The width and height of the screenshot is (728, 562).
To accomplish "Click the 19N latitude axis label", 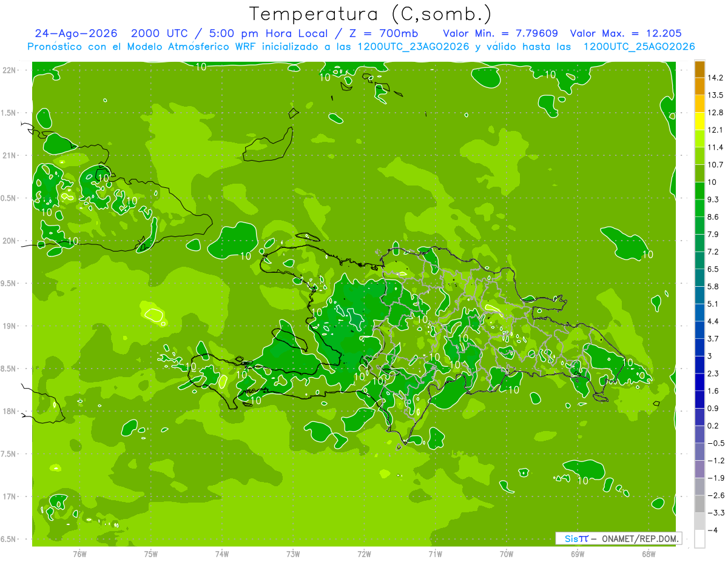I will (9, 326).
